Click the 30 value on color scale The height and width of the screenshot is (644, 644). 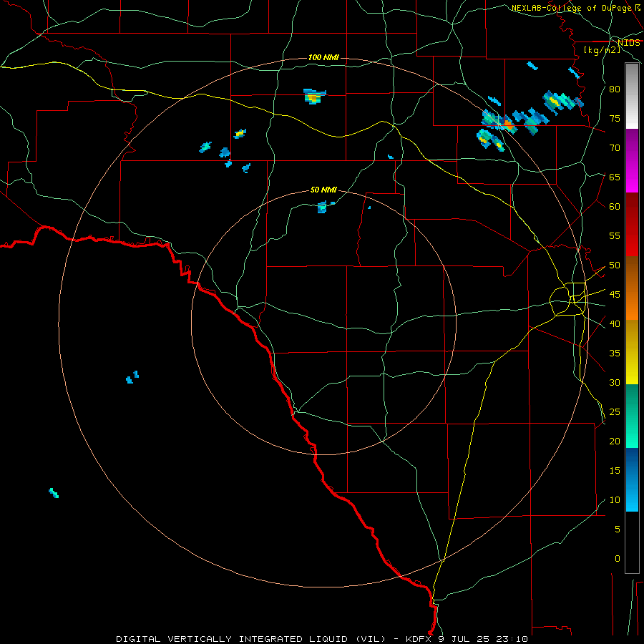pos(615,382)
